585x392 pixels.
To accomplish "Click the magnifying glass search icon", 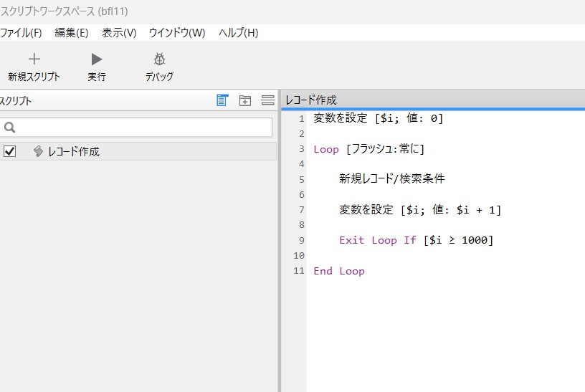I will point(10,128).
